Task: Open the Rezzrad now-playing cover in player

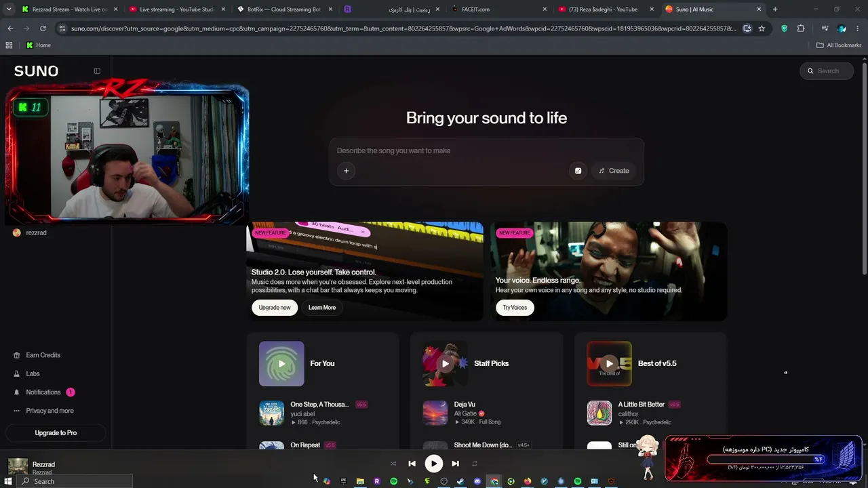Action: point(18,466)
